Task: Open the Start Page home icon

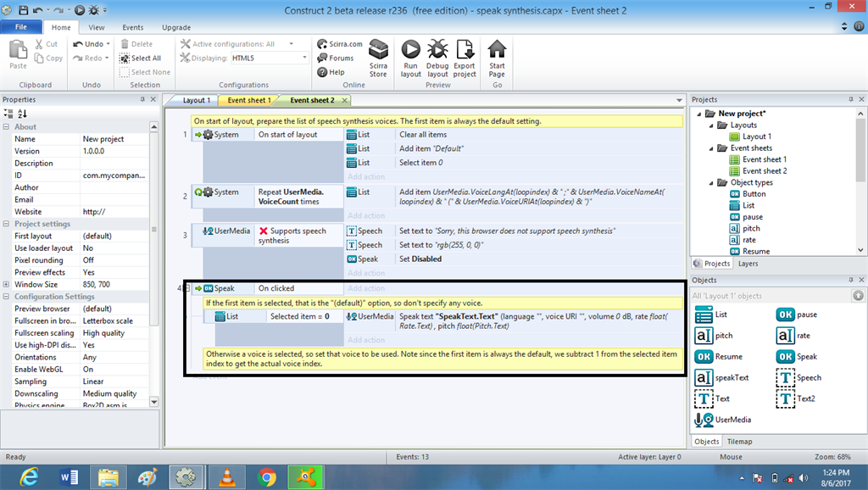Action: (x=497, y=49)
